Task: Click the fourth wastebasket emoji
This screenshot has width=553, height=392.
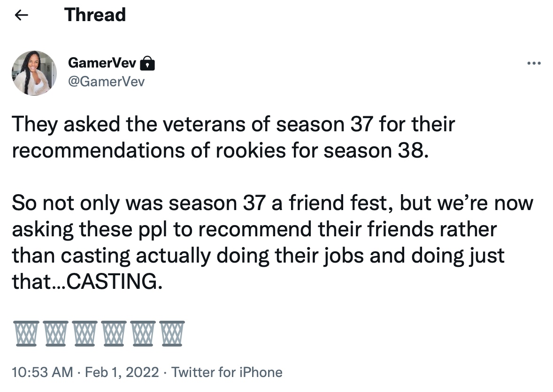Action: tap(115, 334)
